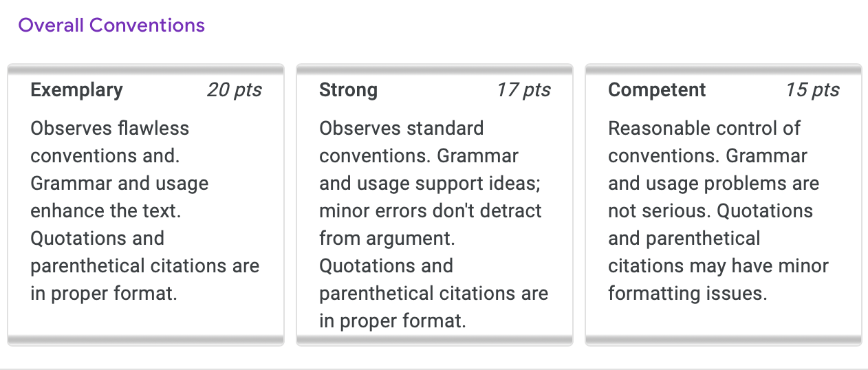Click "Observes flawless conventions and." text

click(110, 142)
